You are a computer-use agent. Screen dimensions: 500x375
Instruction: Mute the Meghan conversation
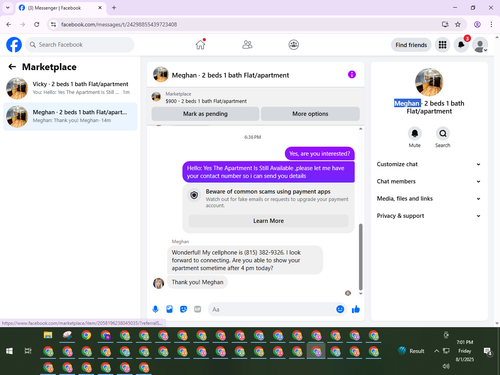414,133
